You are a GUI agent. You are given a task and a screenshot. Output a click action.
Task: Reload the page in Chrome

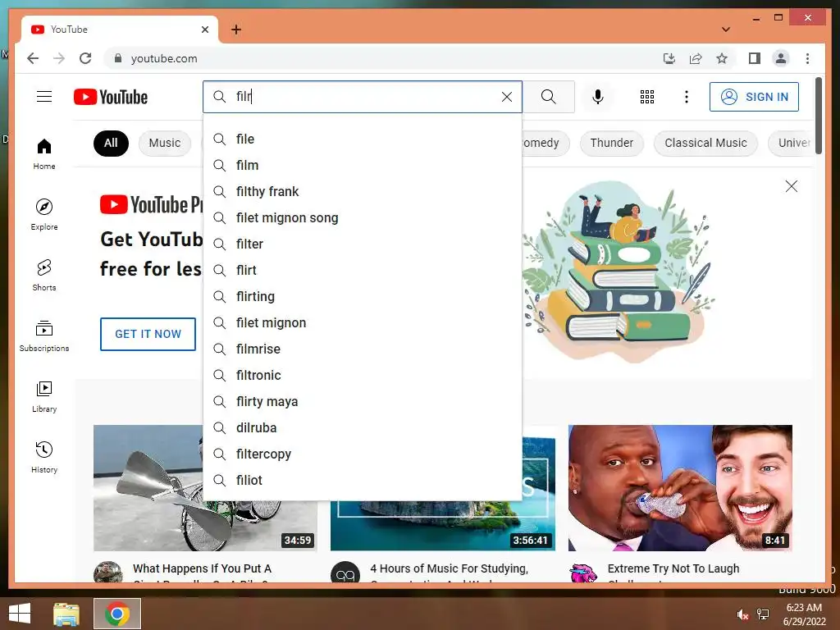coord(85,58)
